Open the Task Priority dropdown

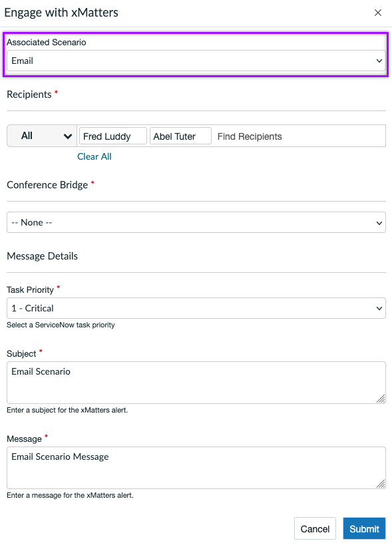point(196,308)
